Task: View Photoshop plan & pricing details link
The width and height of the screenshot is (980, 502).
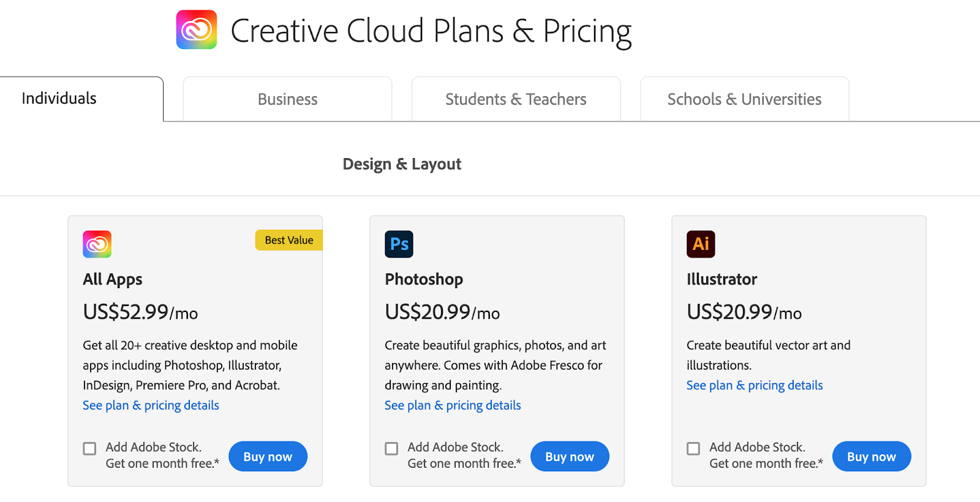Action: pos(453,405)
